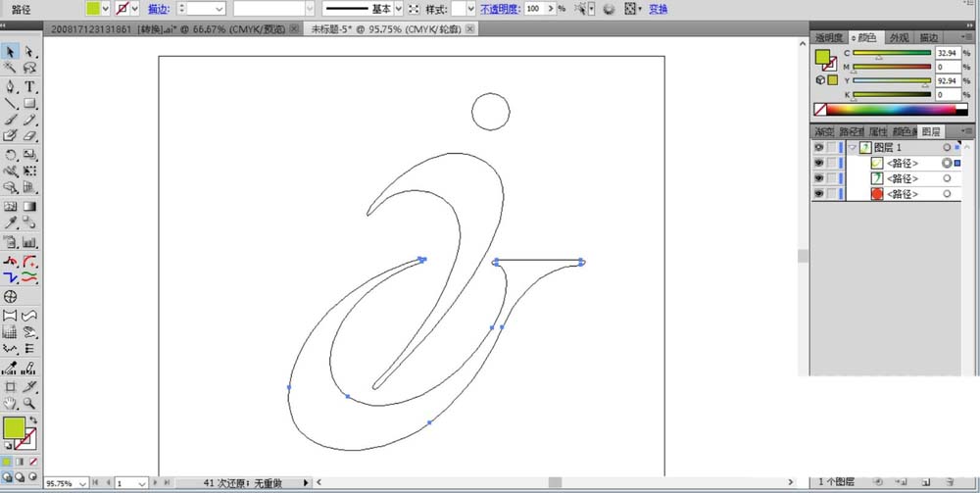Open the stroke color dropdown in control bar
980x493 pixels.
134,9
